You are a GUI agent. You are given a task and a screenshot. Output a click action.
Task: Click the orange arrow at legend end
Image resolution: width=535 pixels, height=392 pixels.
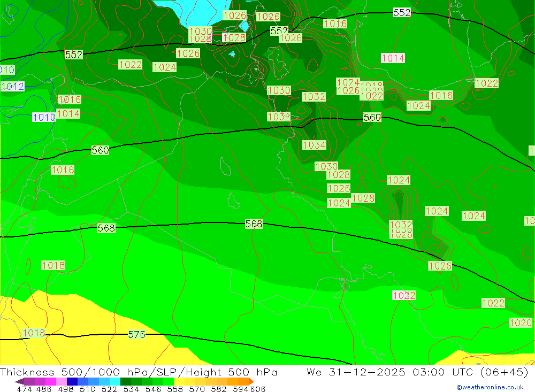click(251, 381)
